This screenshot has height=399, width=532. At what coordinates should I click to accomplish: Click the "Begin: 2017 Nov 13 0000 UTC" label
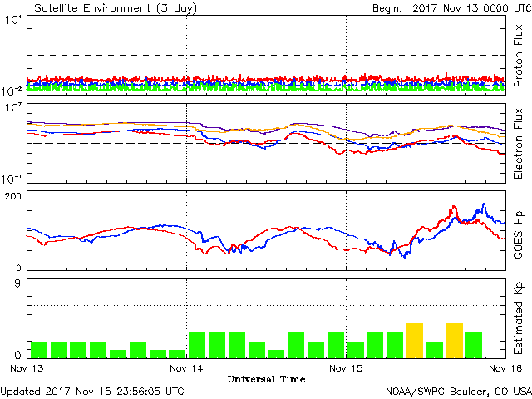click(452, 8)
